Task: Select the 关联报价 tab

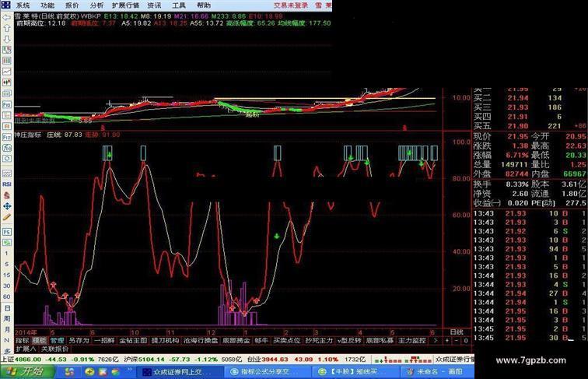Action: point(54,349)
